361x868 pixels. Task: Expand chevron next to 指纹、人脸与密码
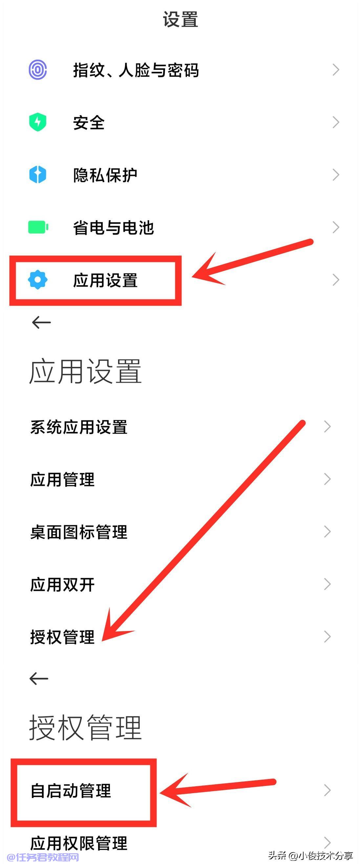pyautogui.click(x=336, y=70)
